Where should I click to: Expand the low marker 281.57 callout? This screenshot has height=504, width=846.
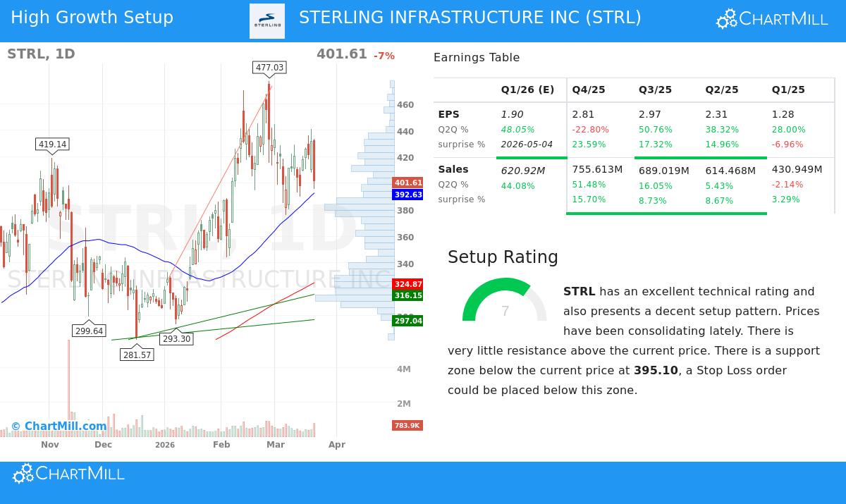point(137,355)
